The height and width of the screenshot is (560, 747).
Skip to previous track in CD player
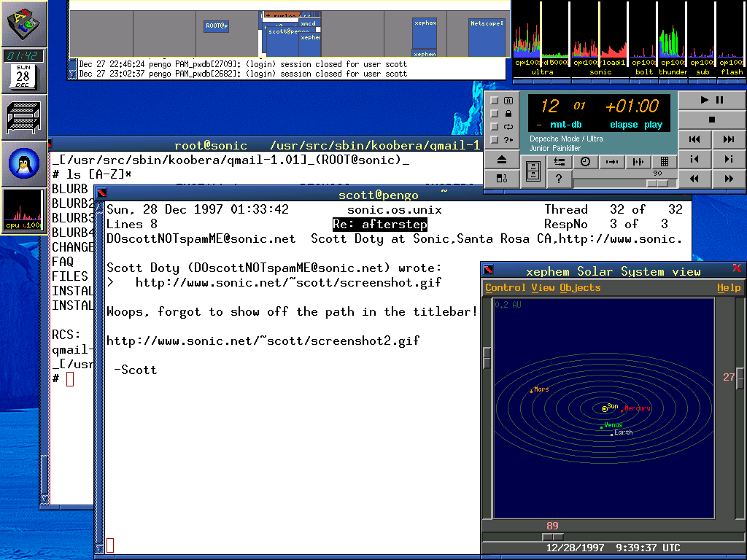pos(694,139)
